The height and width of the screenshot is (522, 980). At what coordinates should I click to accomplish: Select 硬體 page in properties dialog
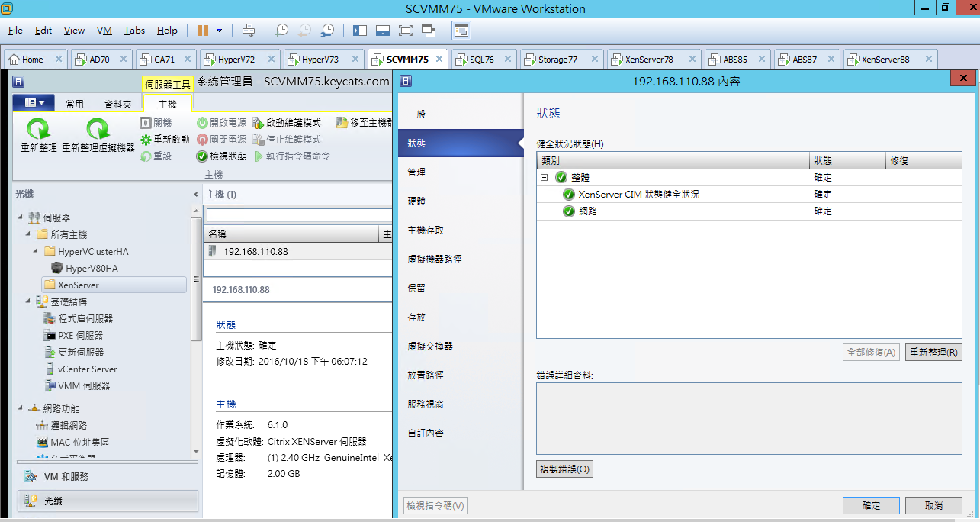[x=460, y=201]
